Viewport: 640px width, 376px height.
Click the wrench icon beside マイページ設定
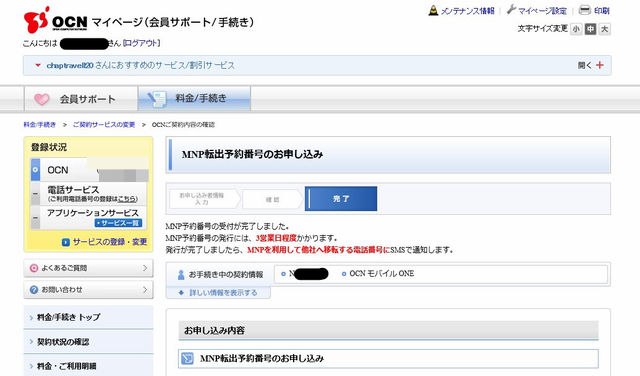[511, 10]
